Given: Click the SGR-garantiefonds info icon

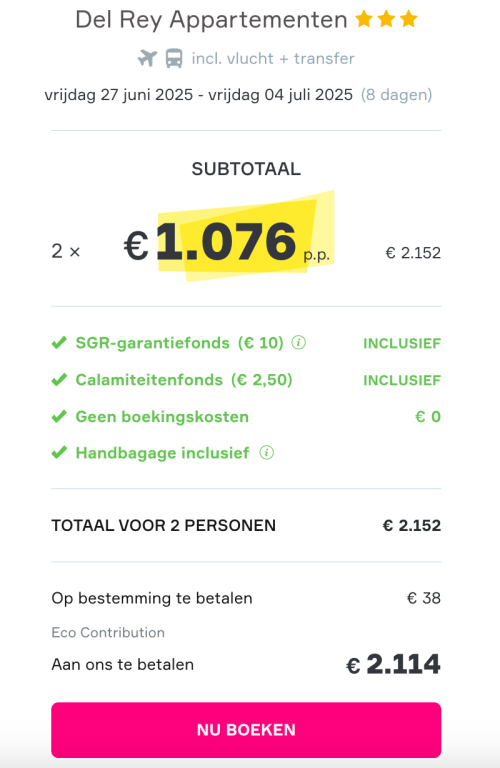Looking at the screenshot, I should [x=299, y=342].
